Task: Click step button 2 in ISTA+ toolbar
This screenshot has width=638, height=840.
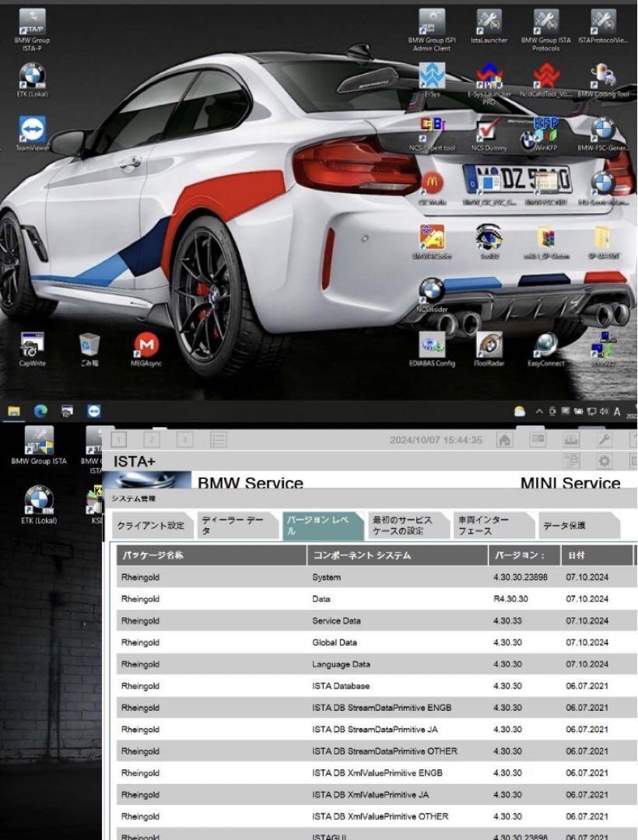Action: [x=152, y=439]
